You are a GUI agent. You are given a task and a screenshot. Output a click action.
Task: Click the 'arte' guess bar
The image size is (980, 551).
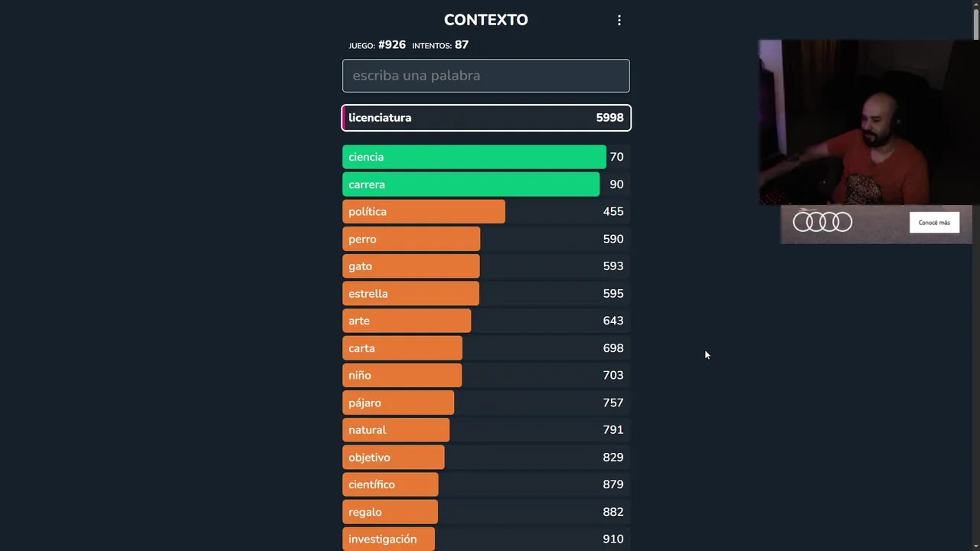(x=407, y=321)
